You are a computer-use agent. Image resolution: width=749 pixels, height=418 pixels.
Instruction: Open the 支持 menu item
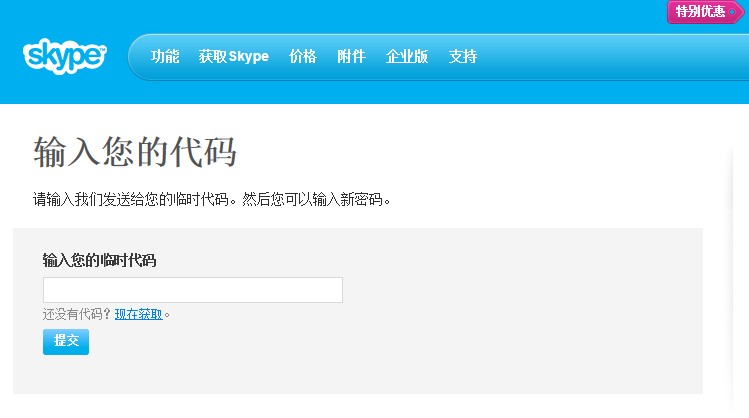462,56
